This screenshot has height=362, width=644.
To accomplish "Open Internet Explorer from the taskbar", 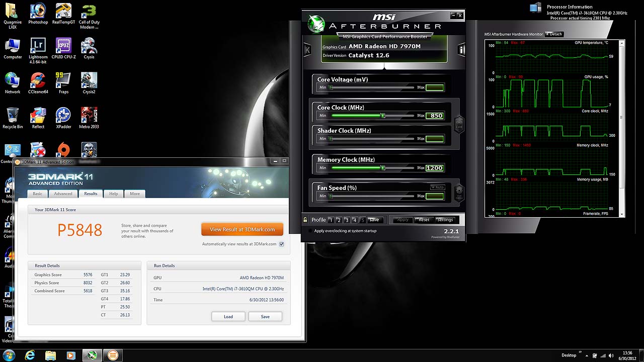I will pyautogui.click(x=30, y=355).
